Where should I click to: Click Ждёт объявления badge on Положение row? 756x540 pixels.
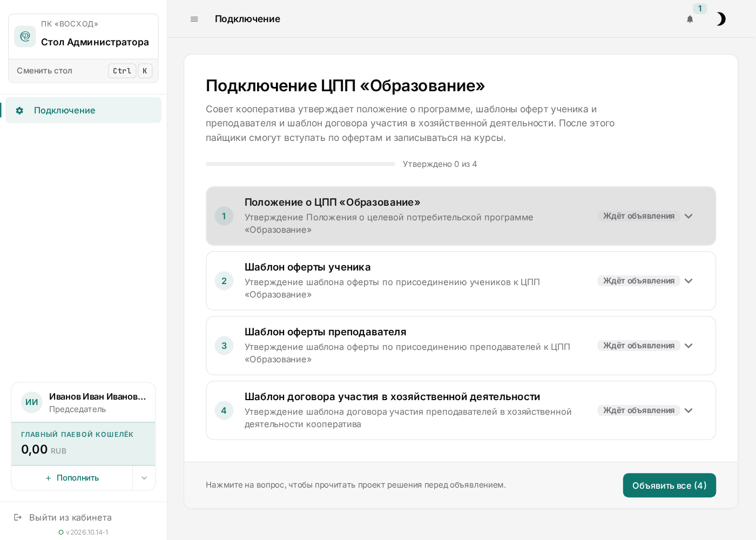(639, 216)
